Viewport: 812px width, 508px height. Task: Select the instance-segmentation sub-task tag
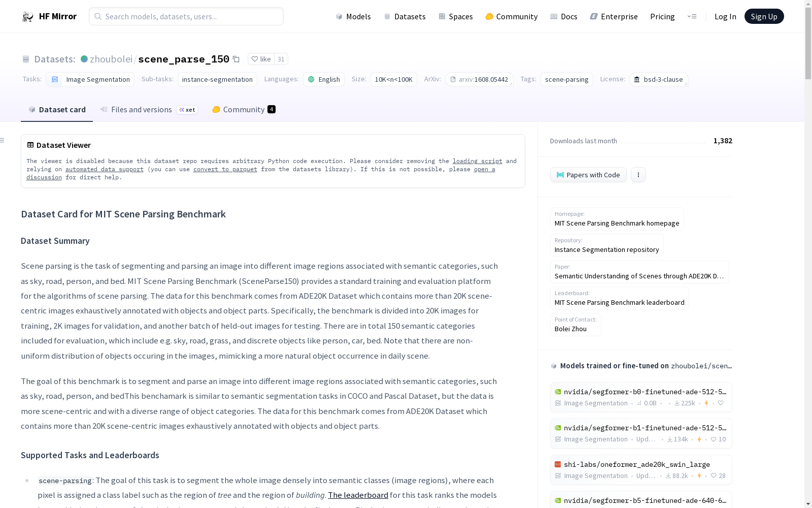(x=217, y=79)
